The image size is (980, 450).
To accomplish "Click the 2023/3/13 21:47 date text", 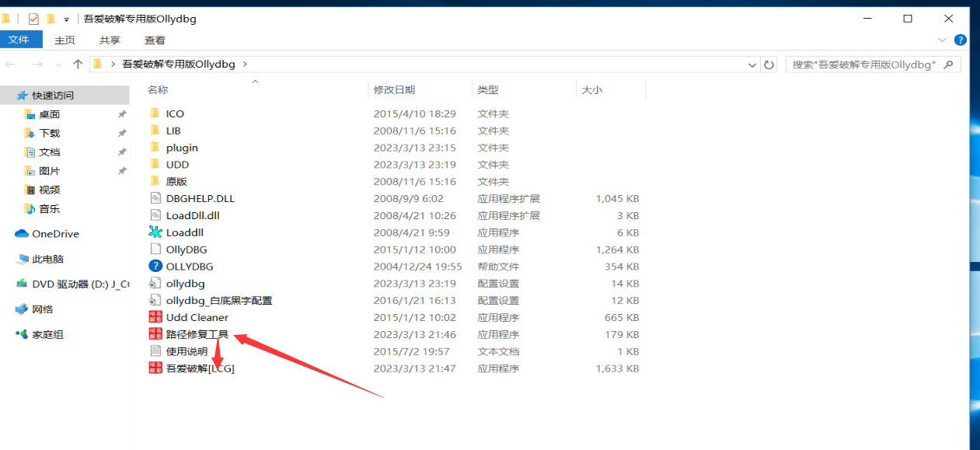I will [x=415, y=368].
